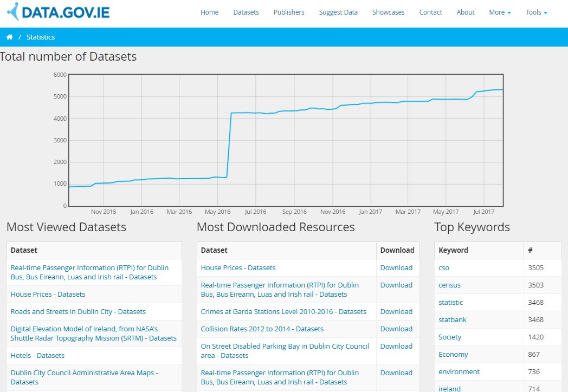This screenshot has width=568, height=392.
Task: Click the cso keyword link
Action: click(443, 267)
